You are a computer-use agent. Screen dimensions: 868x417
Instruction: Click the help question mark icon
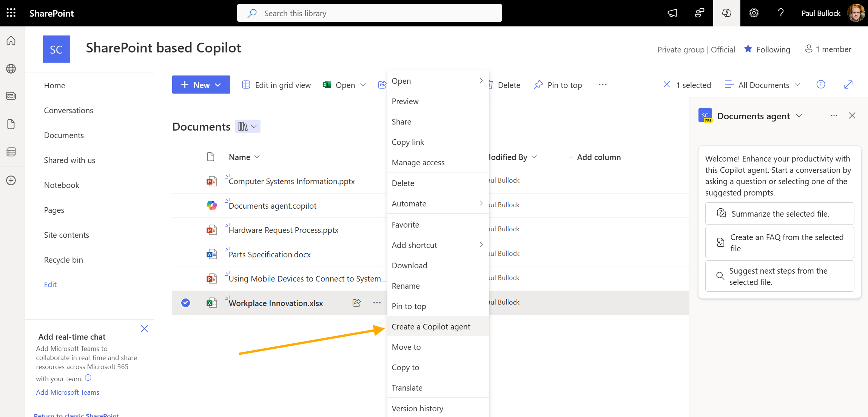coord(781,13)
